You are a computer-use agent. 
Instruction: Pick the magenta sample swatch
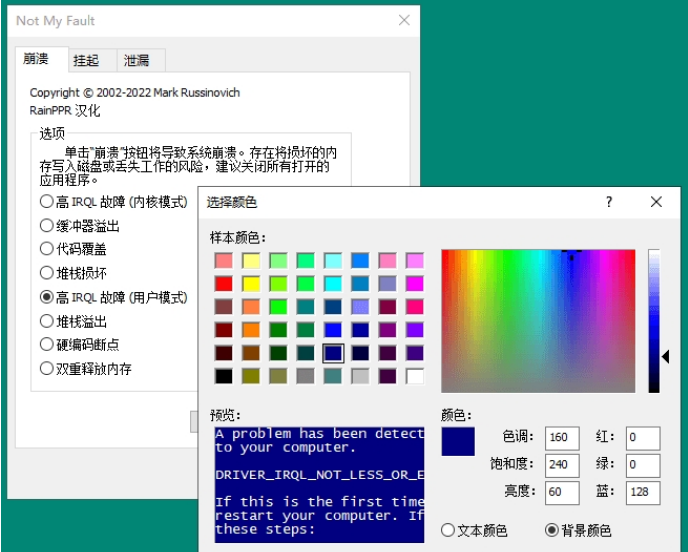(x=415, y=283)
